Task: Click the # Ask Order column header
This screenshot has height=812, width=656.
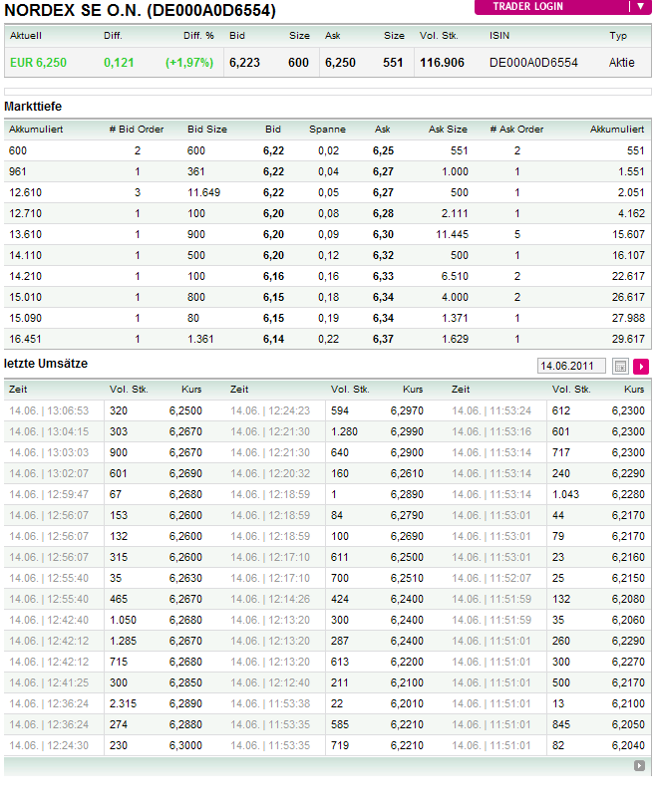Action: 516,130
